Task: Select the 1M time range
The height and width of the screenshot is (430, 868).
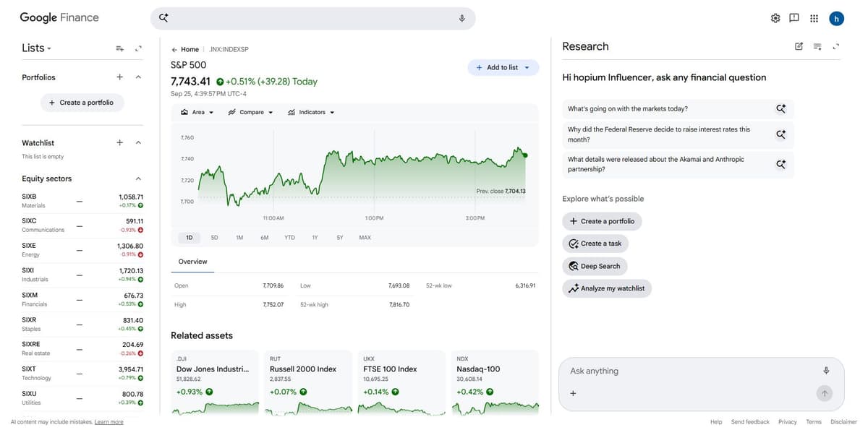Action: click(239, 237)
